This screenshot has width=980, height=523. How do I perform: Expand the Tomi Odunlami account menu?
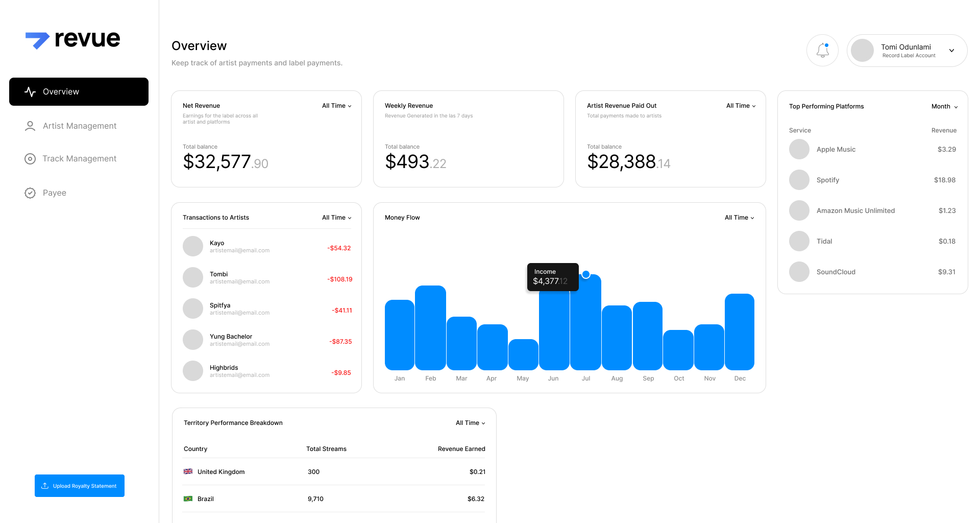[951, 51]
